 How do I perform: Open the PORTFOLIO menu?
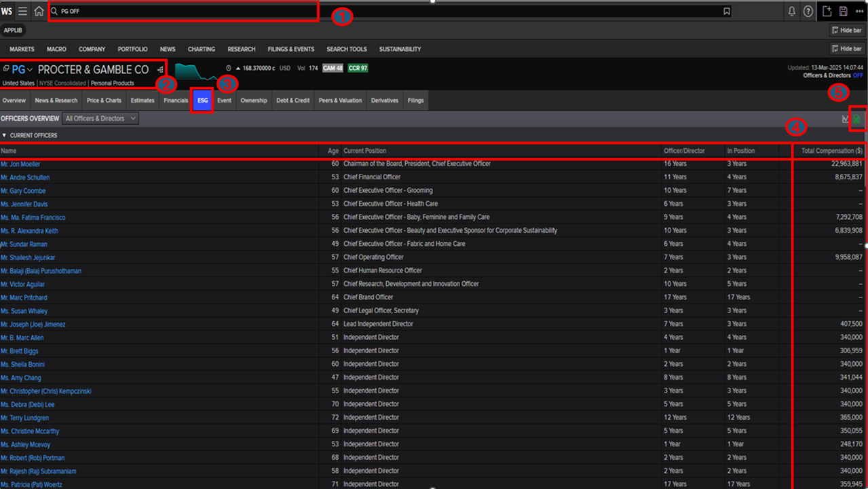pos(132,49)
